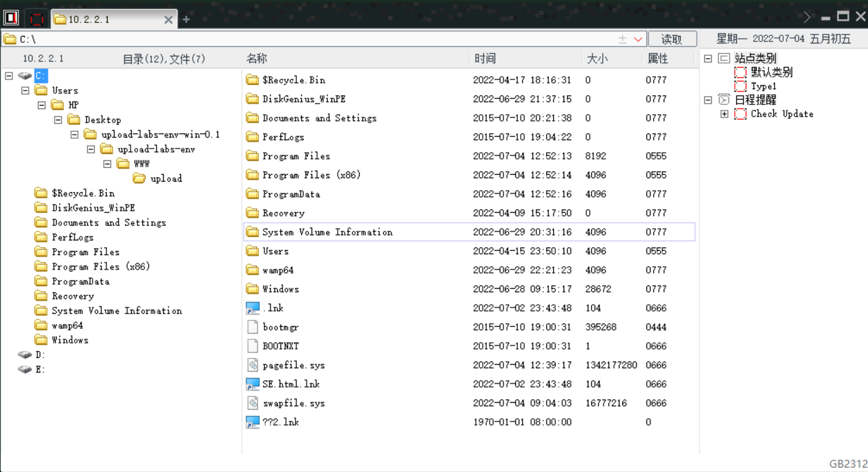Select the D: drive icon
This screenshot has height=472, width=868.
(25, 355)
